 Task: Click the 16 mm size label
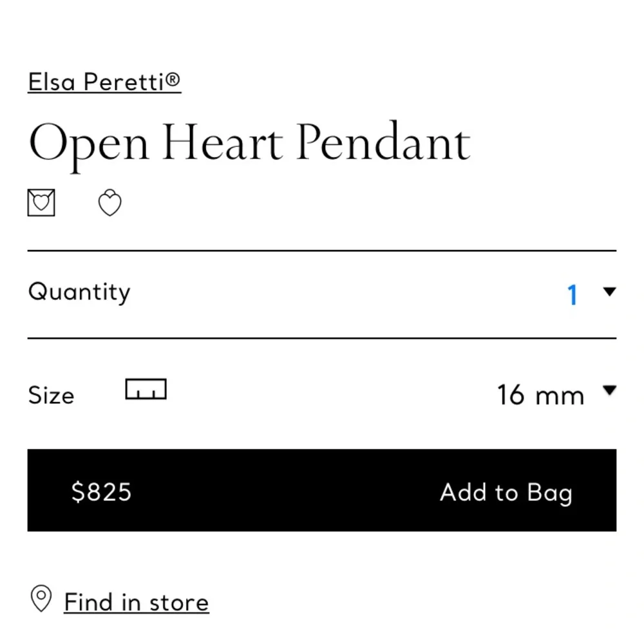click(x=540, y=395)
